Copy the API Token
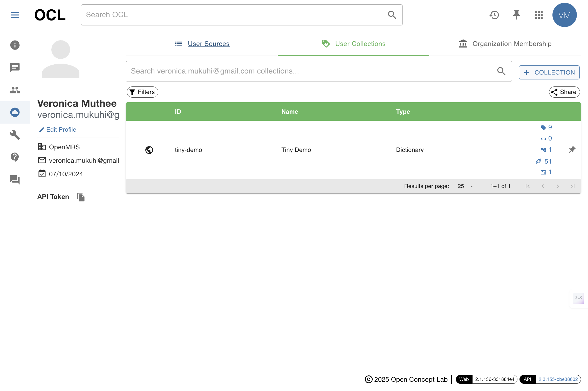This screenshot has height=391, width=588. tap(81, 197)
